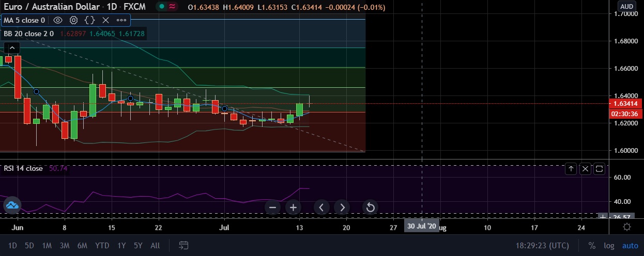Select the MA 5 close 0 legend title
This screenshot has height=256, width=644.
tap(24, 20)
